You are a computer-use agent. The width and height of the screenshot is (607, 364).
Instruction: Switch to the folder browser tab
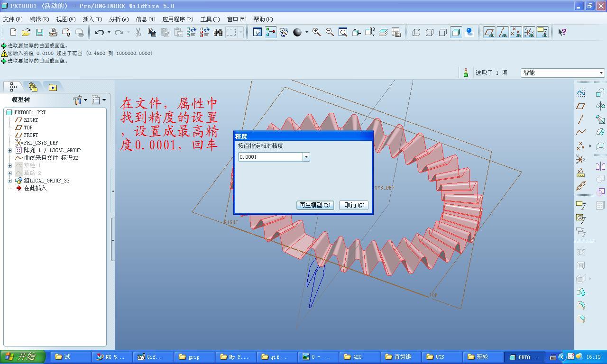(x=33, y=87)
